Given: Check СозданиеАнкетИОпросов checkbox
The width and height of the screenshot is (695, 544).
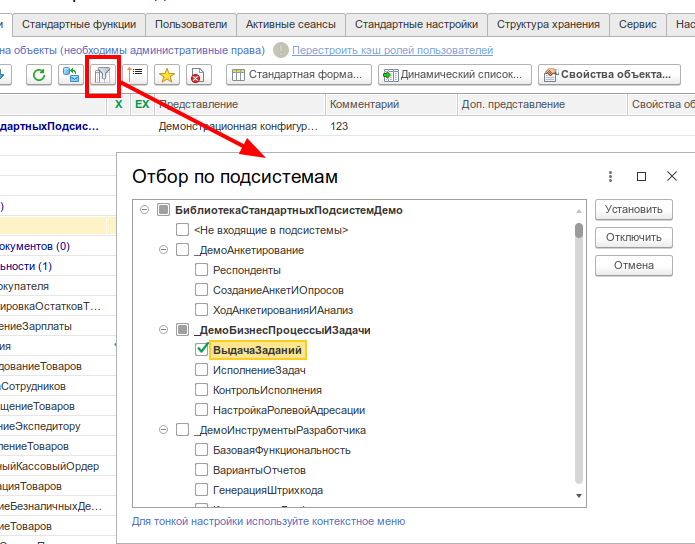Looking at the screenshot, I should (201, 290).
